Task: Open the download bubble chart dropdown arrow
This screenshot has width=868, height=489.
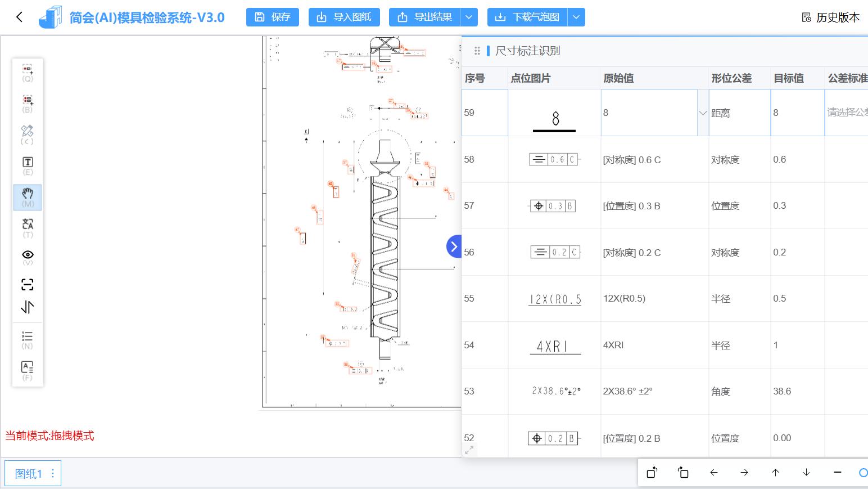Action: click(576, 17)
